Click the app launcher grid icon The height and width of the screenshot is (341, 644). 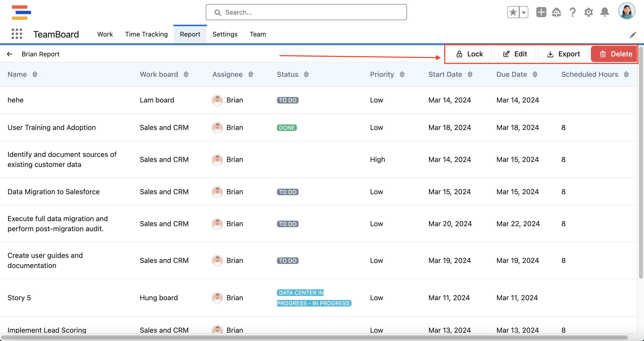tap(17, 34)
